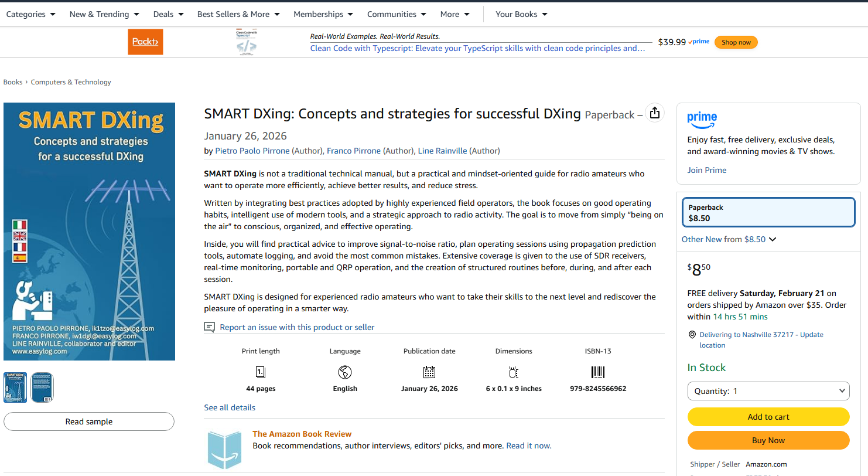Image resolution: width=868 pixels, height=476 pixels.
Task: Go to Computers & Technology breadcrumb
Action: (x=71, y=82)
